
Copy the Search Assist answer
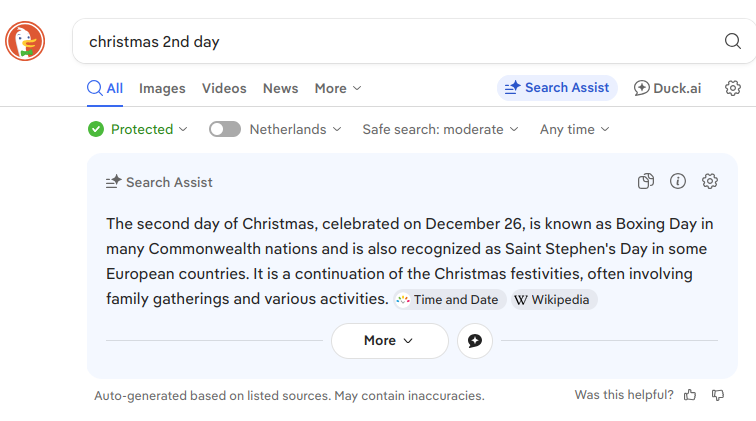point(646,181)
